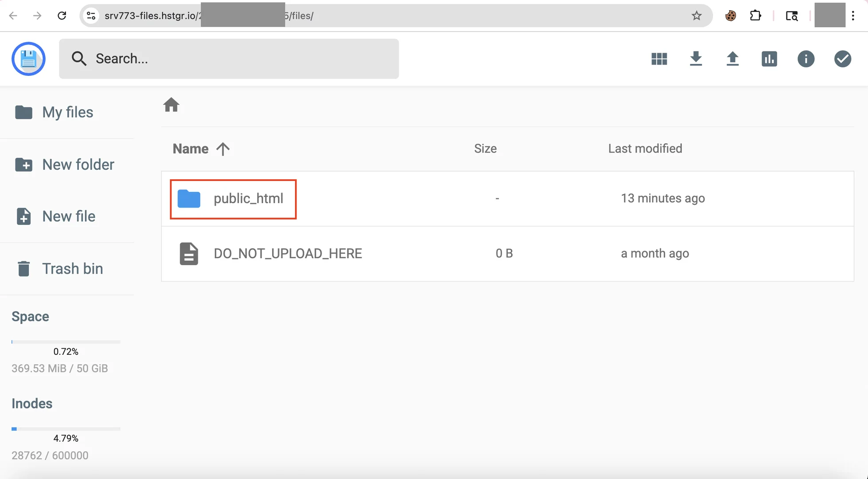Open the disk usage chart icon

(x=769, y=59)
